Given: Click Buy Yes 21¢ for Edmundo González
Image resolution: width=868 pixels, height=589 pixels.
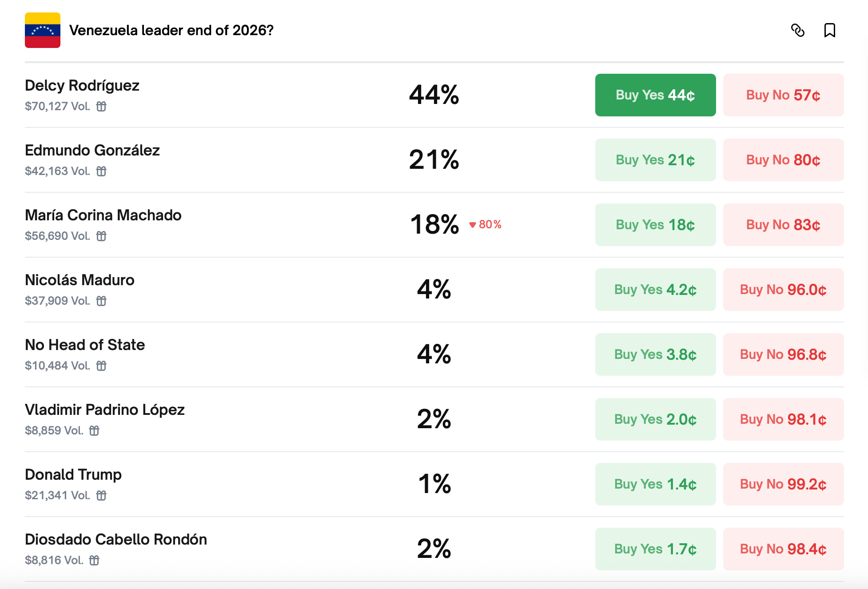Looking at the screenshot, I should coord(655,159).
